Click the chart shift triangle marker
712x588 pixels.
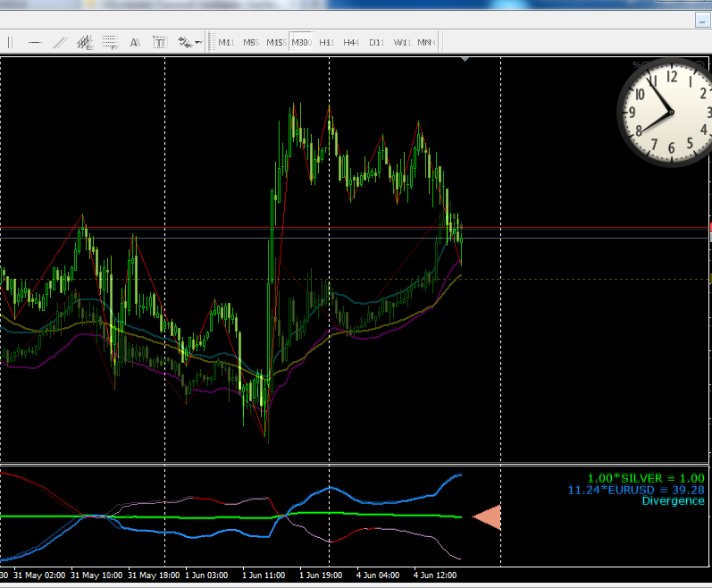point(465,60)
